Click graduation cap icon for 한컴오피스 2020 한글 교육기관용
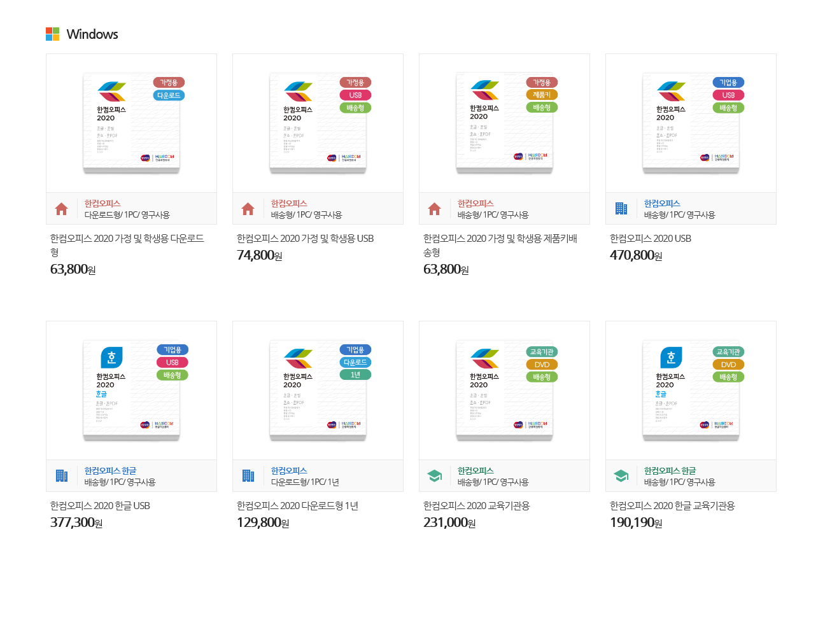The height and width of the screenshot is (644, 818). click(621, 476)
